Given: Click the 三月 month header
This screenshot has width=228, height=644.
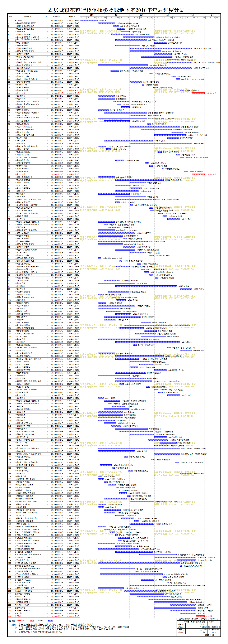Looking at the screenshot, I should click(117, 15).
